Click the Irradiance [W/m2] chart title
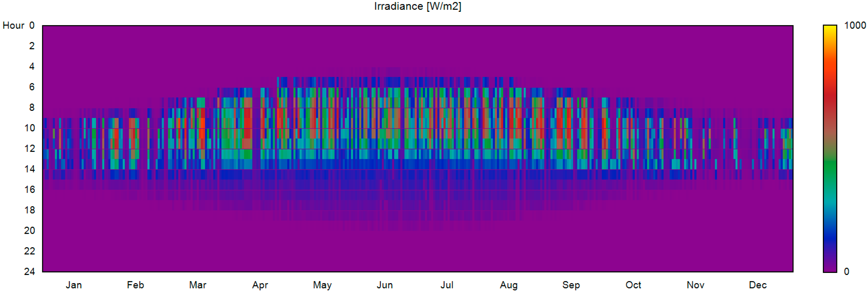 click(x=417, y=6)
